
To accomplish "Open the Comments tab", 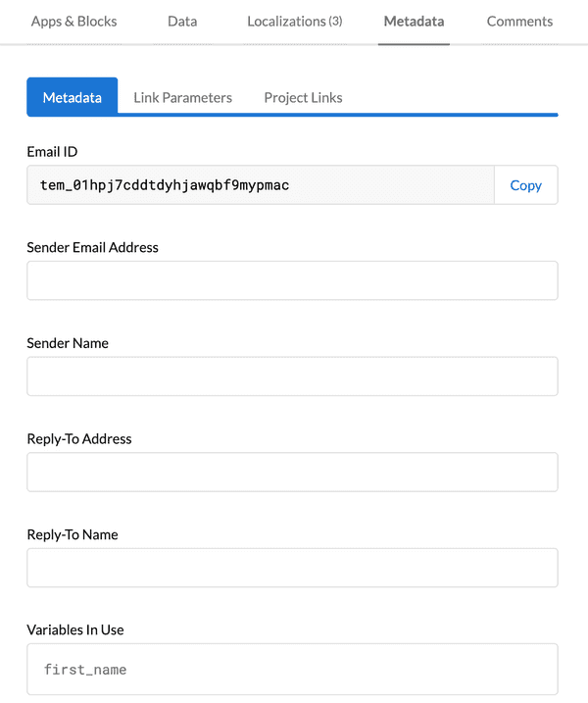I will pos(519,21).
